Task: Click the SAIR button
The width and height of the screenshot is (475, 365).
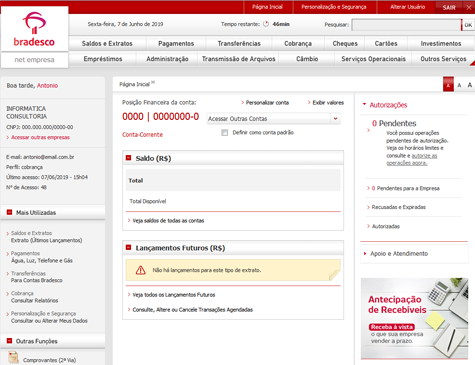Action: point(449,7)
